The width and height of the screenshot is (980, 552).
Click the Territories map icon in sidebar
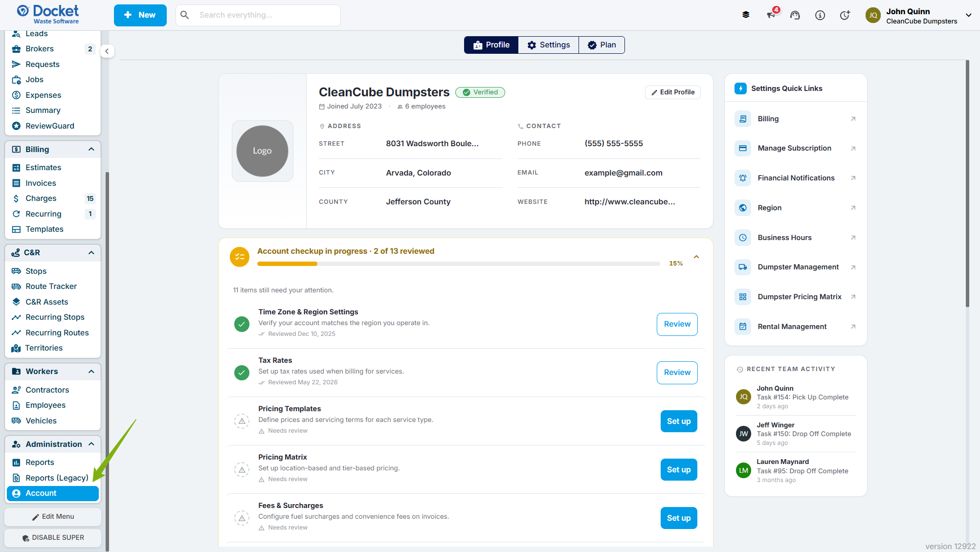click(16, 348)
